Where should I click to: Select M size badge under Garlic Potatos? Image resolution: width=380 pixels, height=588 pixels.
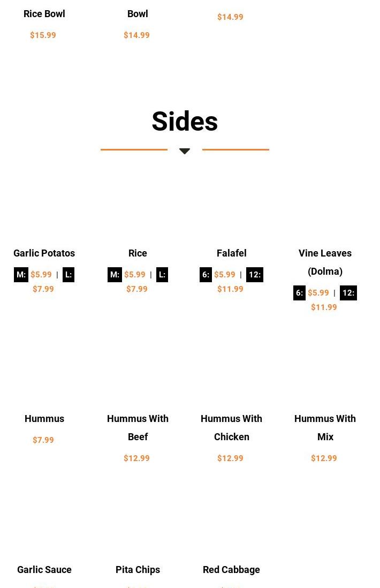pos(21,275)
